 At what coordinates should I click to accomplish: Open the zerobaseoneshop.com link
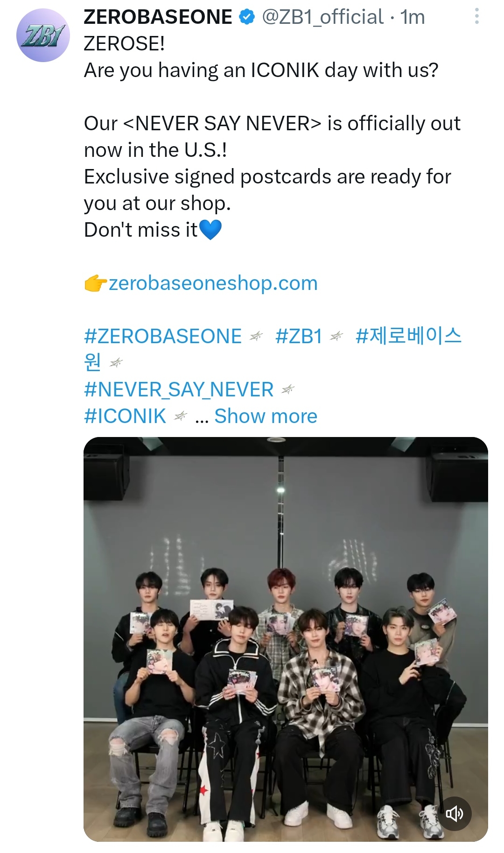[x=213, y=283]
